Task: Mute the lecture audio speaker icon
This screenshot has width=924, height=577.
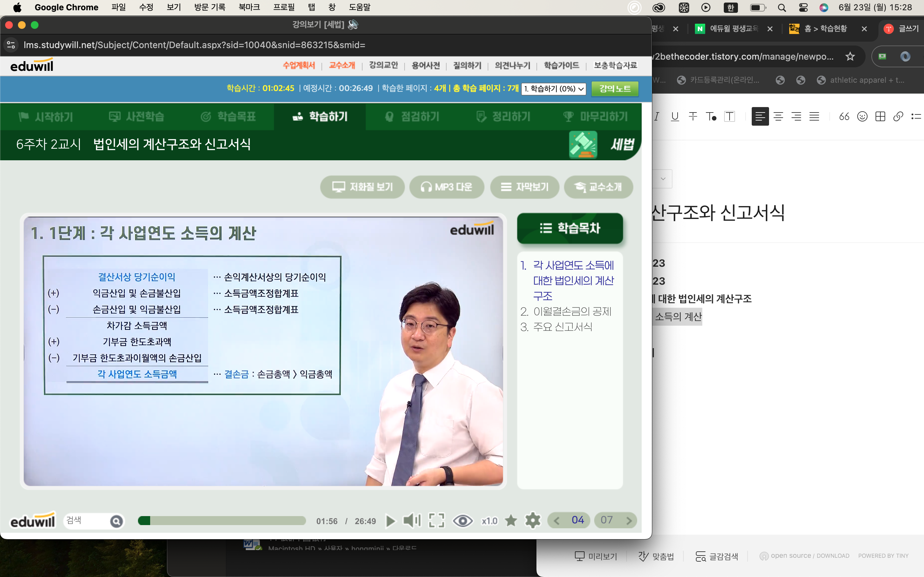Action: click(x=412, y=521)
